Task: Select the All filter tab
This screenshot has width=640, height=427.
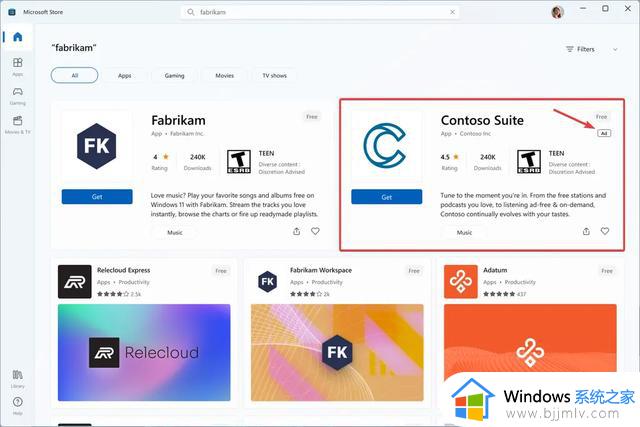Action: point(75,76)
